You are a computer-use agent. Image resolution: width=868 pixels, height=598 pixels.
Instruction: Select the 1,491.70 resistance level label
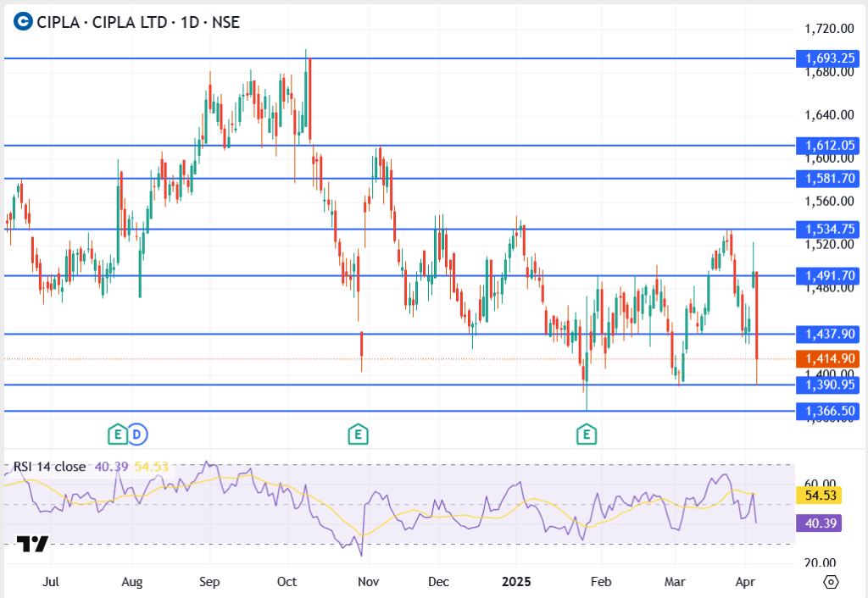[x=828, y=275]
